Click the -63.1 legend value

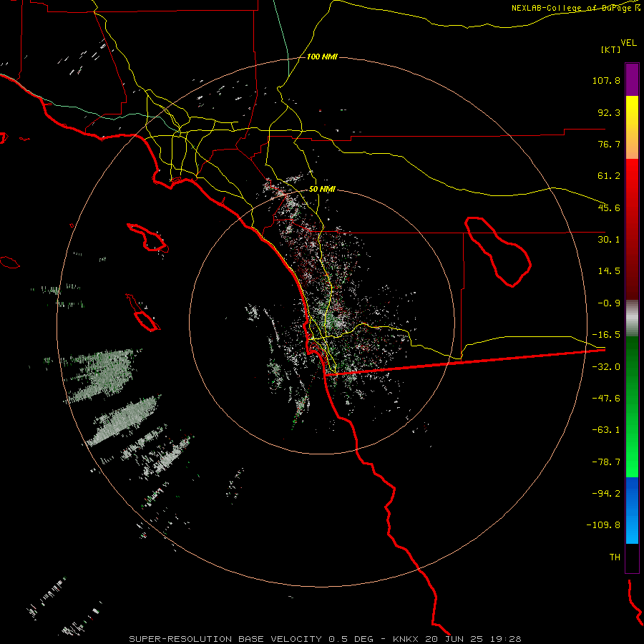coord(606,430)
